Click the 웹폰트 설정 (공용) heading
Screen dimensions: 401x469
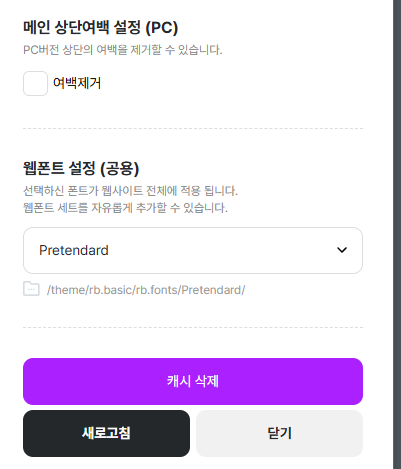click(x=81, y=168)
